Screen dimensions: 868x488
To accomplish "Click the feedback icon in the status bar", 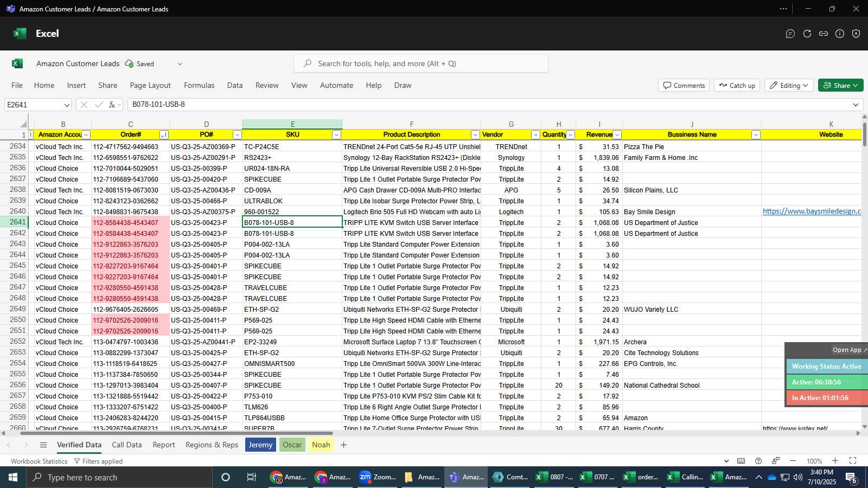I will coord(776,461).
